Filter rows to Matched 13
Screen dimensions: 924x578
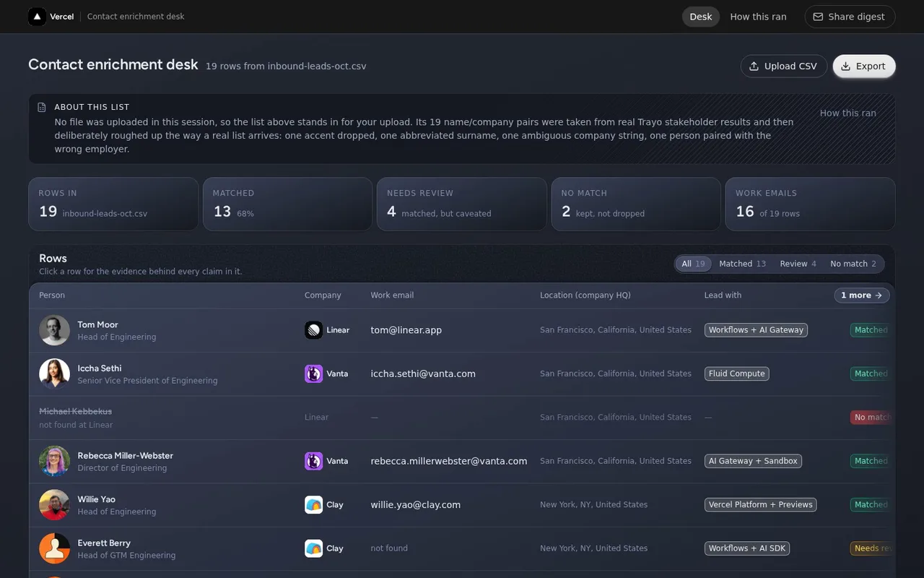point(742,264)
